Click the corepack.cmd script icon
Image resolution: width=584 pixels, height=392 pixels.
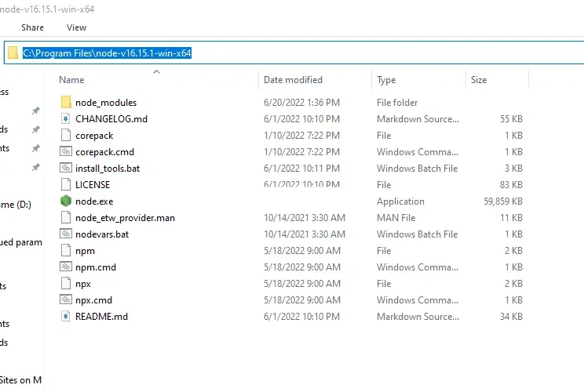click(66, 151)
